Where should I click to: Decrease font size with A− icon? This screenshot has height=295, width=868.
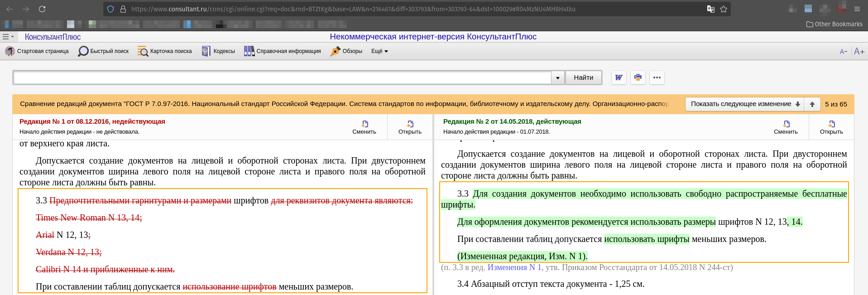(843, 52)
